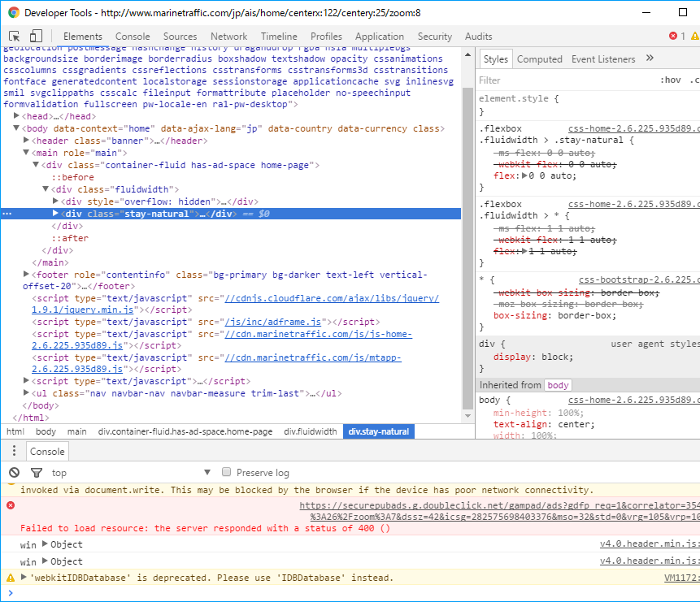
Task: Expand the header class banner node
Action: point(26,140)
